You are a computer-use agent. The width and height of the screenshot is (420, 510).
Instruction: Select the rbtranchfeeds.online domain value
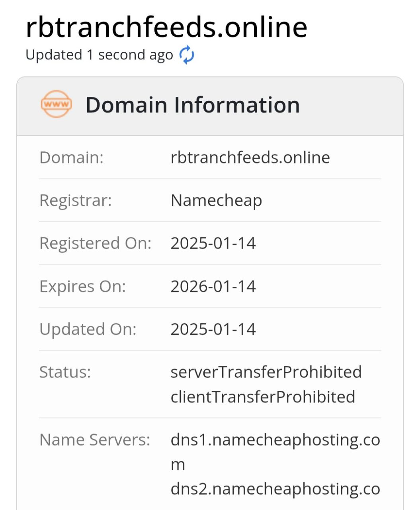pos(250,157)
